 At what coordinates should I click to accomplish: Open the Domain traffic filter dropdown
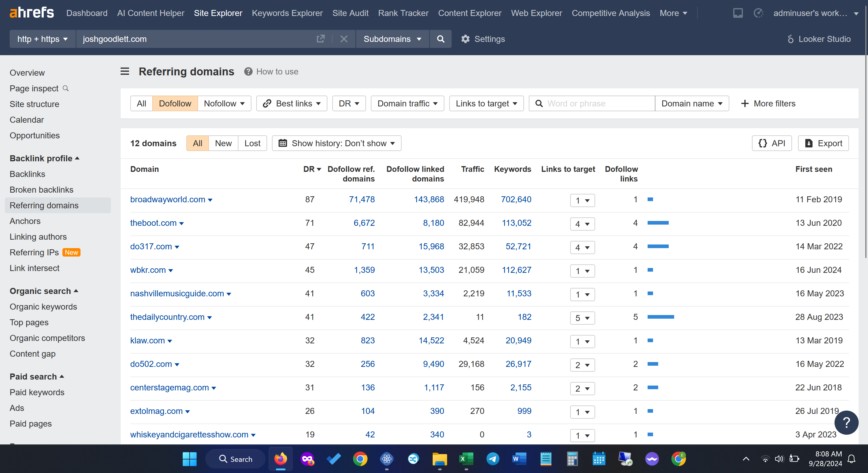[x=407, y=103]
